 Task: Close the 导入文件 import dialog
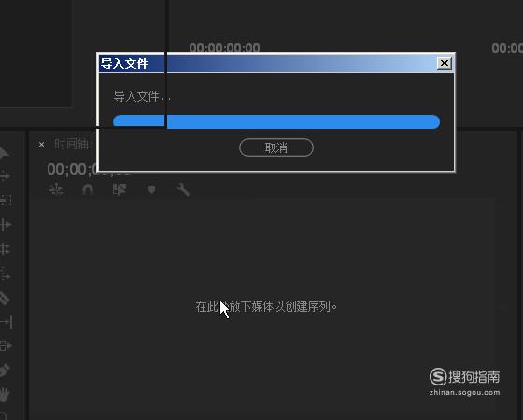pyautogui.click(x=445, y=63)
